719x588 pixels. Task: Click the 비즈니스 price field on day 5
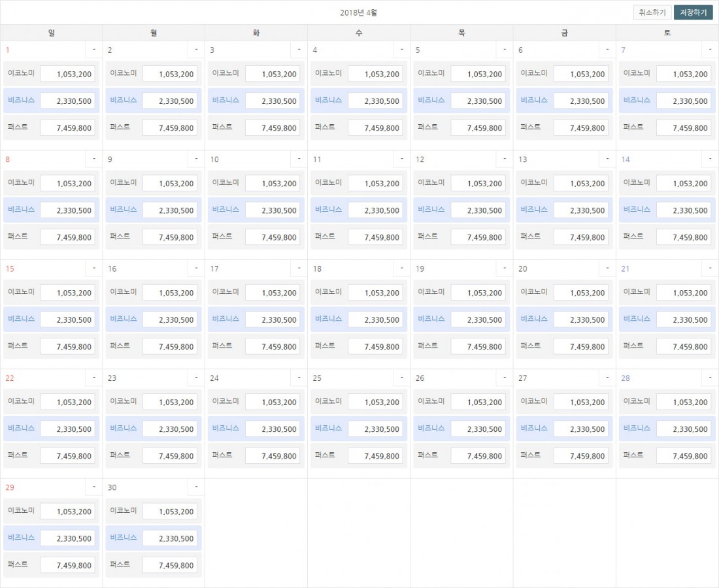click(x=478, y=101)
